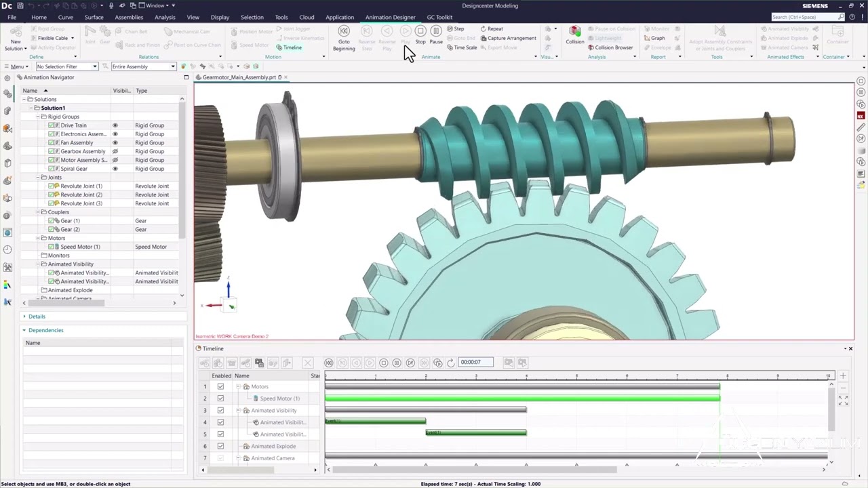The image size is (868, 488).
Task: Click the selected timeline toolbar copy icon
Action: [259, 363]
